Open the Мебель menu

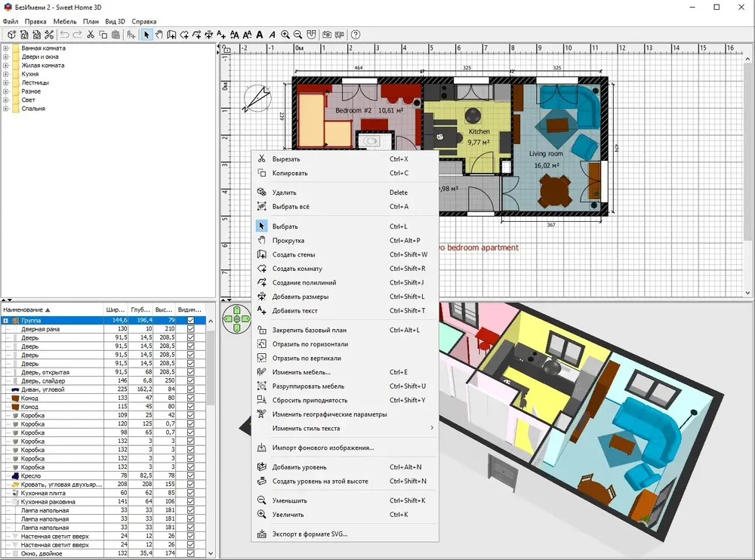(64, 21)
